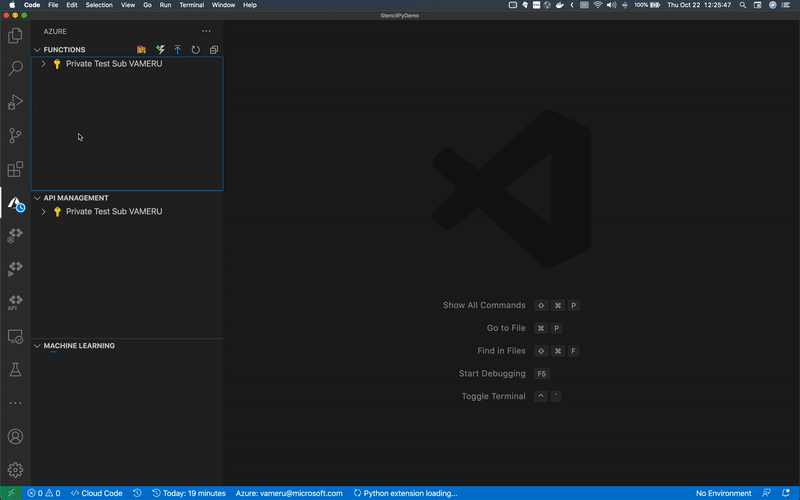
Task: Open volume control in menu bar
Action: point(611,5)
